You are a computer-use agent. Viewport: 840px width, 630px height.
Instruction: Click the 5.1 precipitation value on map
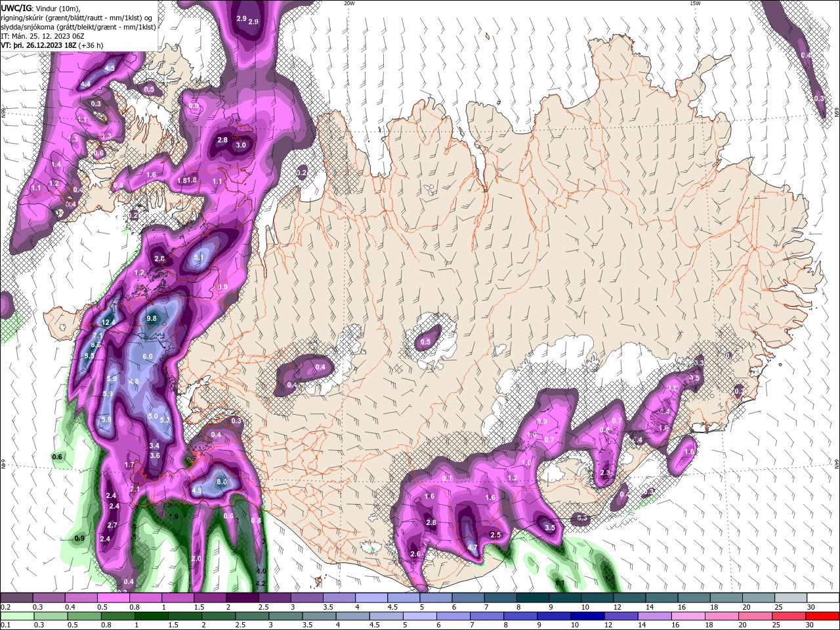tap(199, 257)
